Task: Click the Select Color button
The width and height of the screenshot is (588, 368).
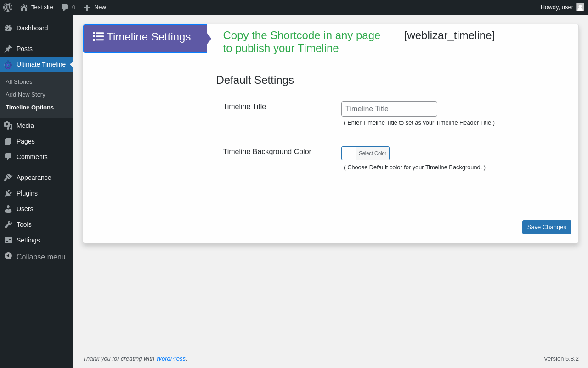Action: tap(373, 153)
